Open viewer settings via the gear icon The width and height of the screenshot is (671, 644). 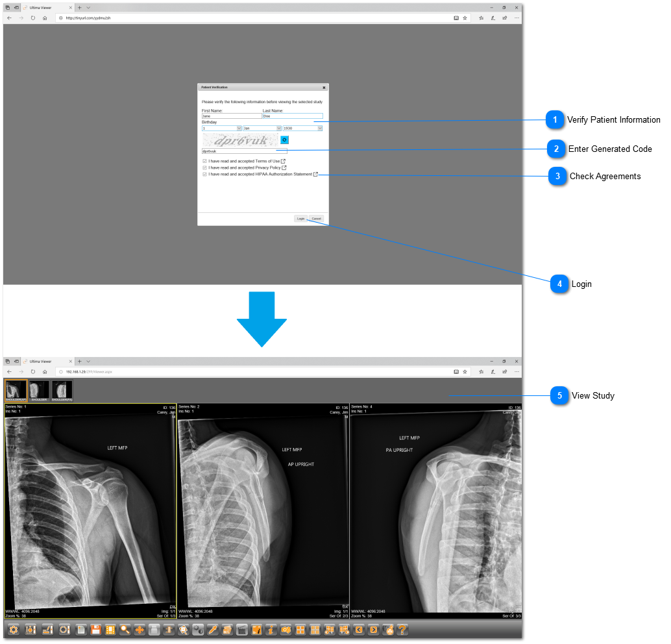pyautogui.click(x=13, y=630)
